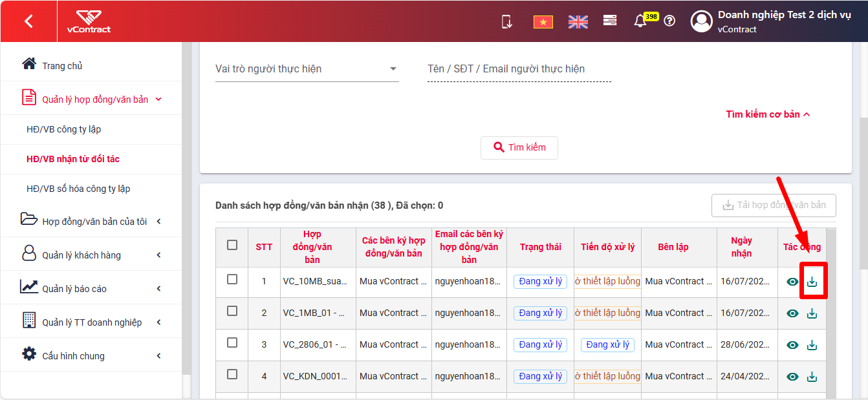Tick the checkbox for row 4
Screen dimensions: 868x400
point(232,374)
